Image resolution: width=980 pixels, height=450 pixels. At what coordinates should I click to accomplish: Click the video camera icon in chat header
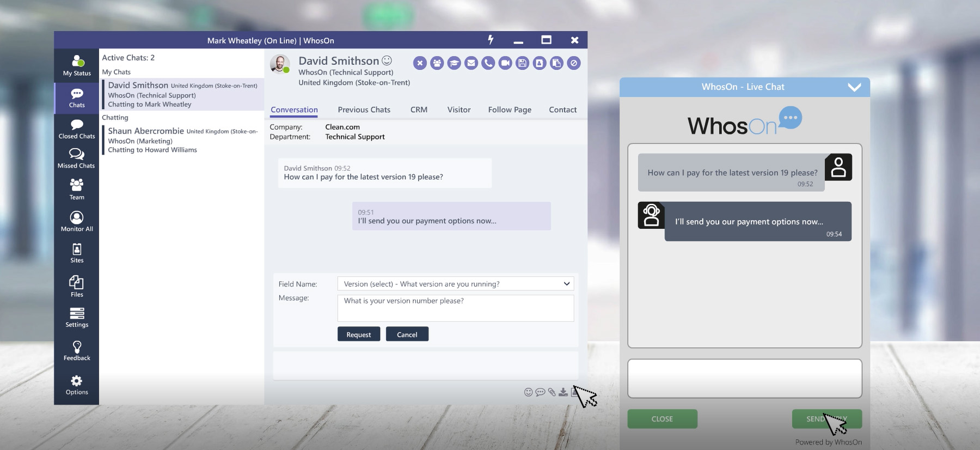505,63
